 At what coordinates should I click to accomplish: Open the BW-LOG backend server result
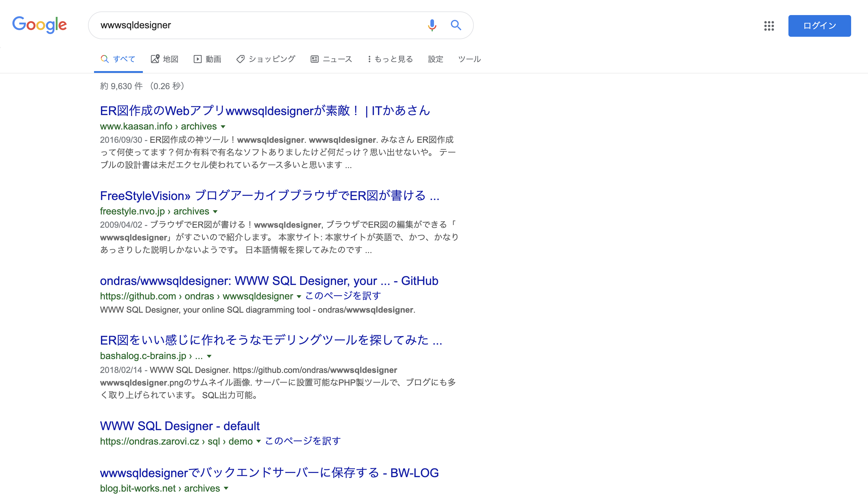[x=269, y=473]
